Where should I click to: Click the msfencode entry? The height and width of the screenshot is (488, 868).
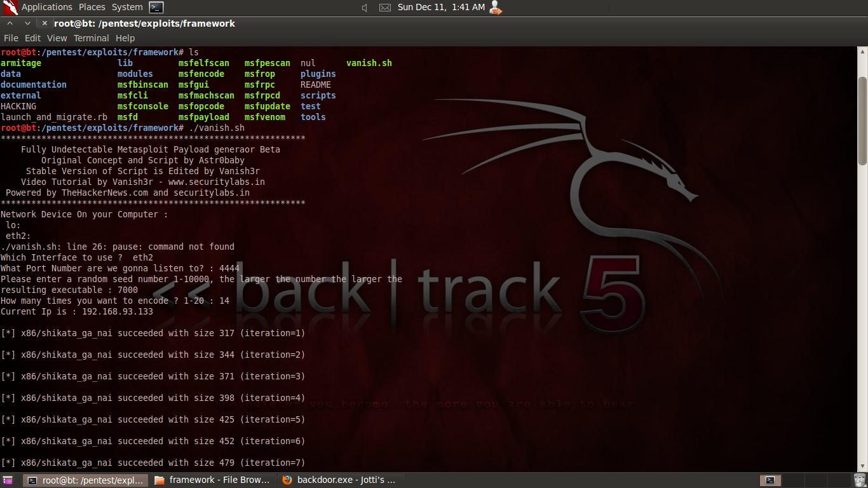[x=201, y=74]
